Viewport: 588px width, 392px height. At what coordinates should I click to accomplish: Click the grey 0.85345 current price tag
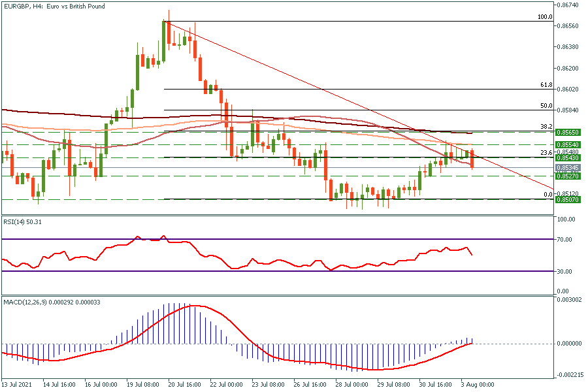[568, 167]
